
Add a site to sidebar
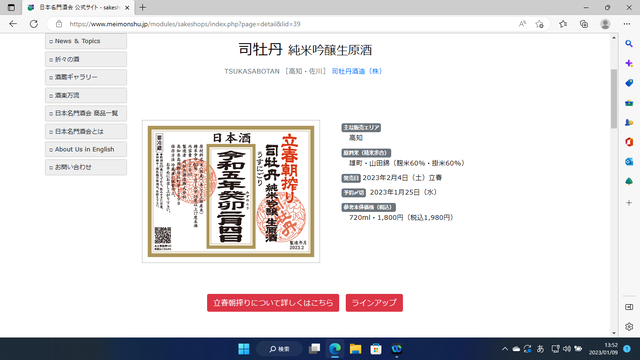(629, 202)
